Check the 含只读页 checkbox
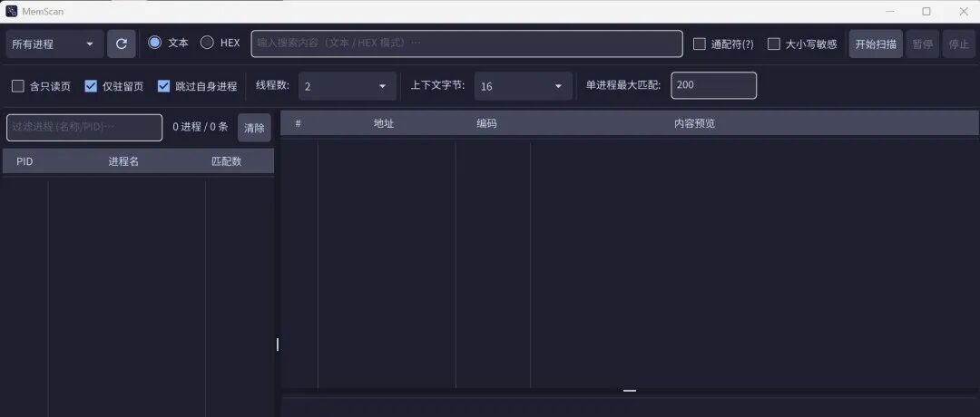 (x=17, y=86)
